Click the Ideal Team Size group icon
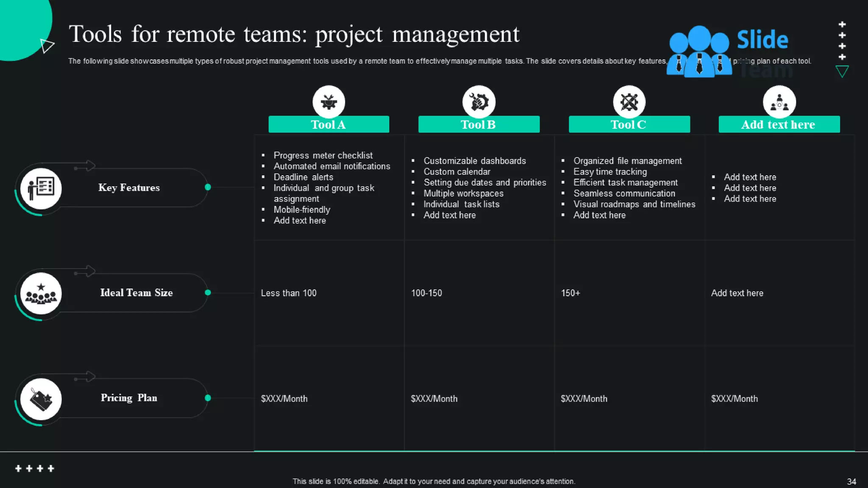Image resolution: width=868 pixels, height=488 pixels. pos(41,293)
